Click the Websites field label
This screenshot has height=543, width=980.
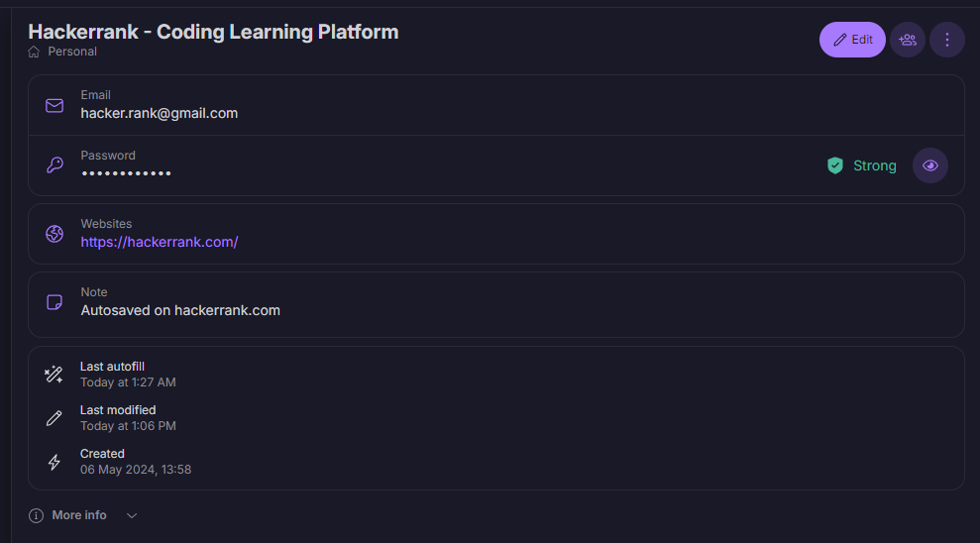pos(106,224)
